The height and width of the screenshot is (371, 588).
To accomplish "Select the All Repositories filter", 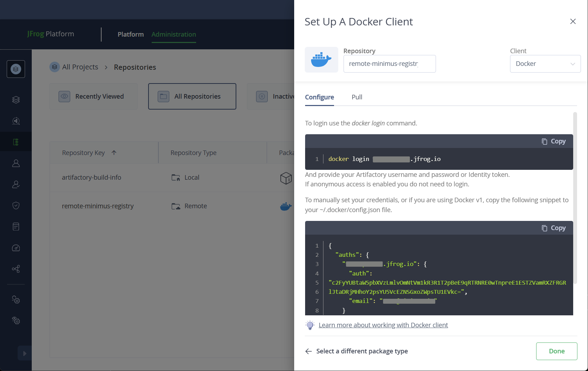I will (192, 96).
